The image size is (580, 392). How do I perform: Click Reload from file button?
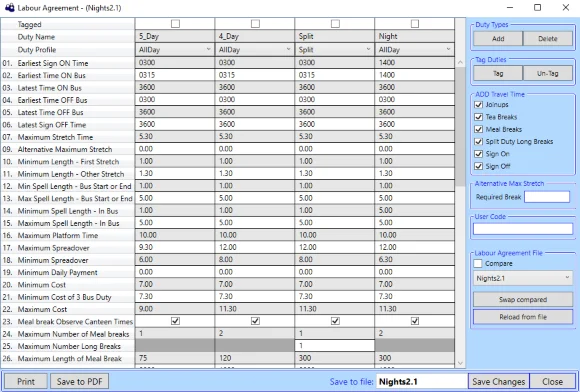click(523, 317)
